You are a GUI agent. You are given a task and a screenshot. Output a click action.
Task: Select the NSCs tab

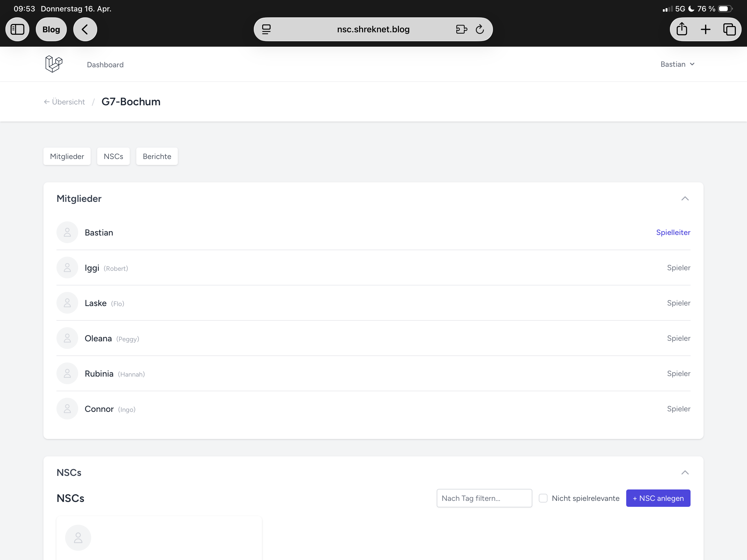(x=113, y=156)
